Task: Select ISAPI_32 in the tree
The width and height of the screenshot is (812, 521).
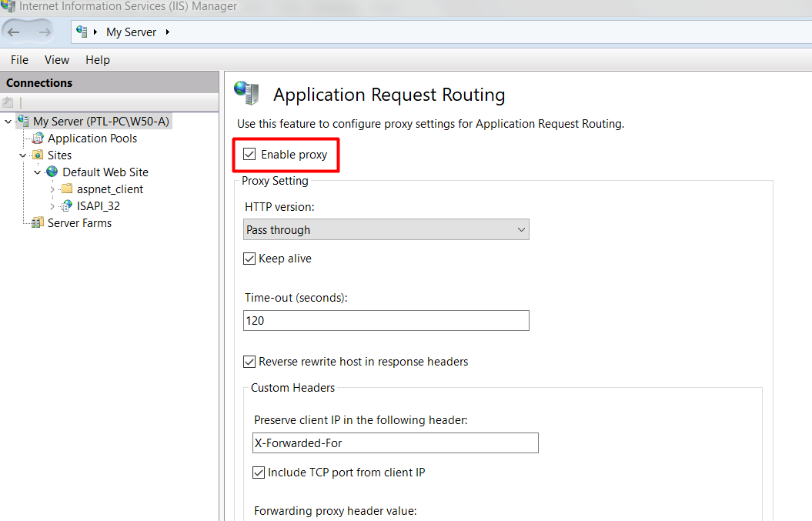Action: (99, 206)
